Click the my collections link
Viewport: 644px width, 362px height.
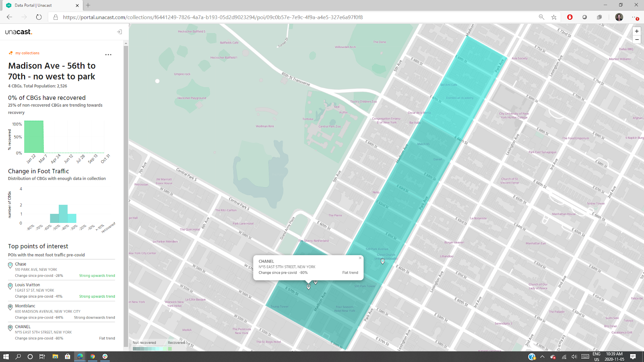(x=27, y=53)
